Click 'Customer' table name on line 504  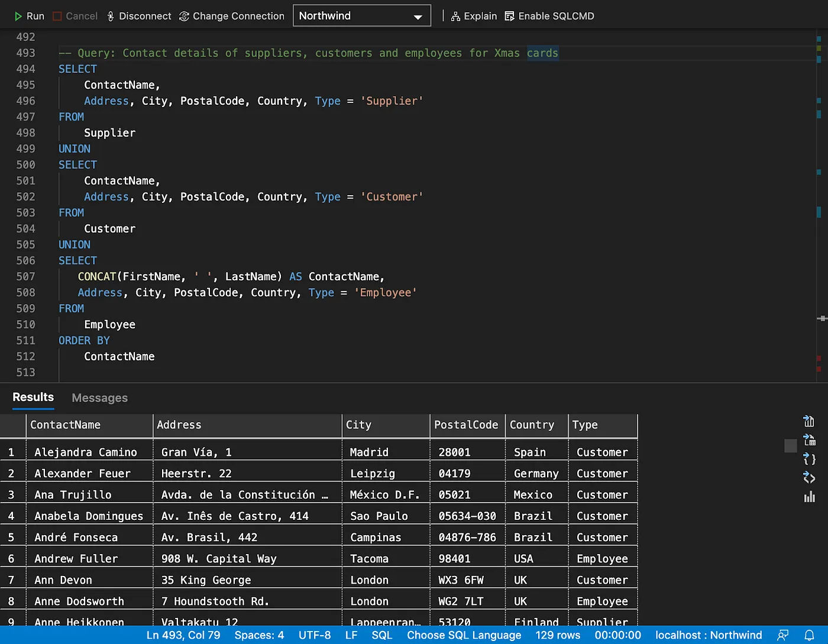(x=109, y=229)
